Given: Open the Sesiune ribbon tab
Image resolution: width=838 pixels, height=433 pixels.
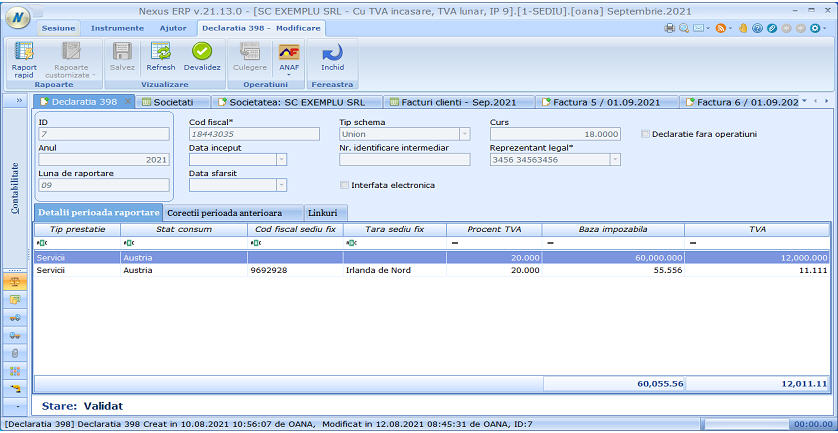Looking at the screenshot, I should [58, 28].
